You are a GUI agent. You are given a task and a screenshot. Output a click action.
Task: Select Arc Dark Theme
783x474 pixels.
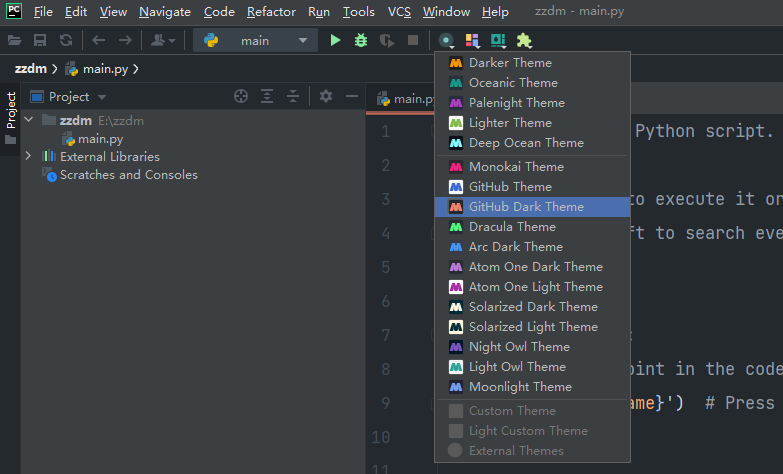pos(532,247)
